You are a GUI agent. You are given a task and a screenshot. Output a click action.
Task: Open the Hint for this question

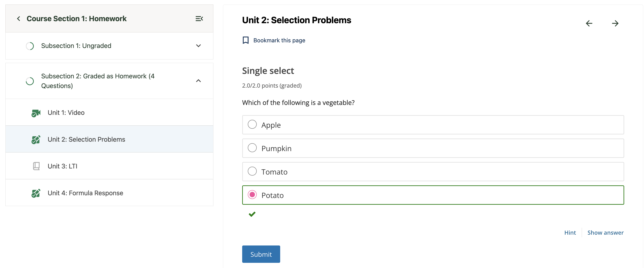point(570,233)
